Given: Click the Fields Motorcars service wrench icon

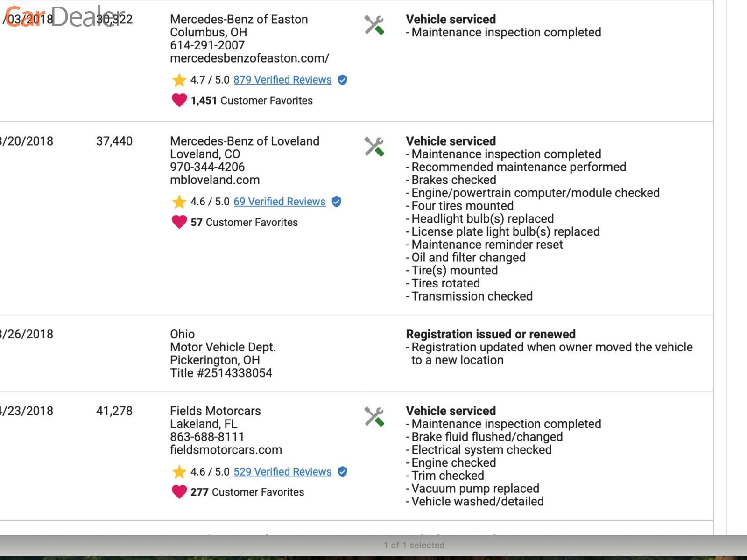Looking at the screenshot, I should tap(374, 417).
